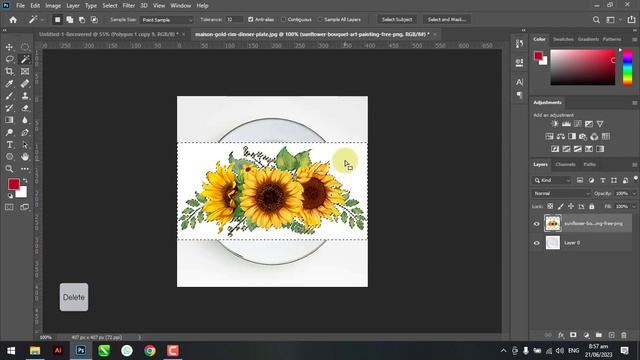Delete layer trash icon in Layers panel

click(624, 335)
